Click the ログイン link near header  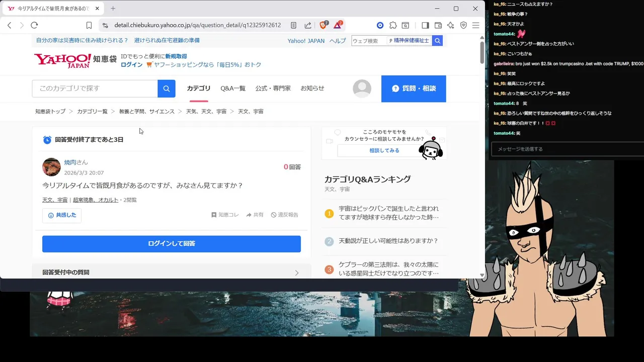point(131,65)
